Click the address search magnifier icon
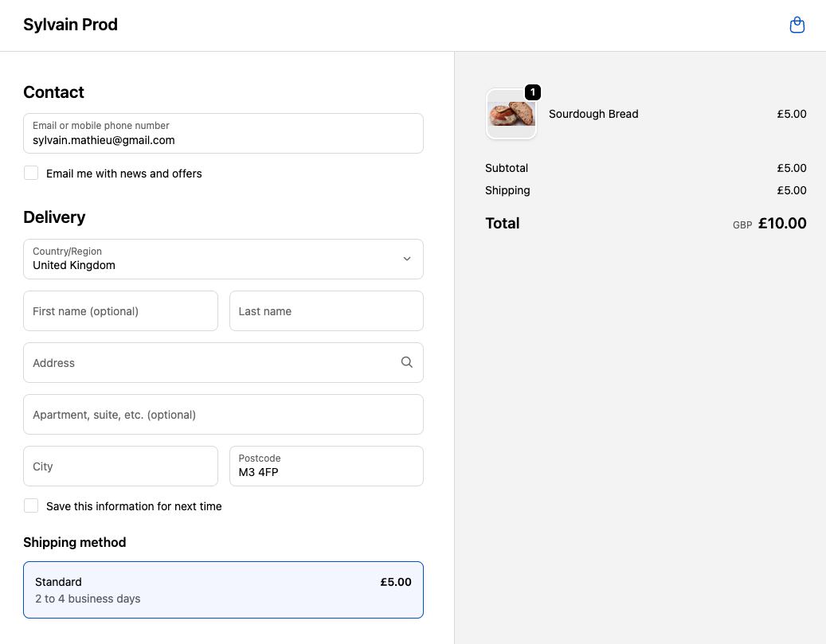 coord(406,362)
